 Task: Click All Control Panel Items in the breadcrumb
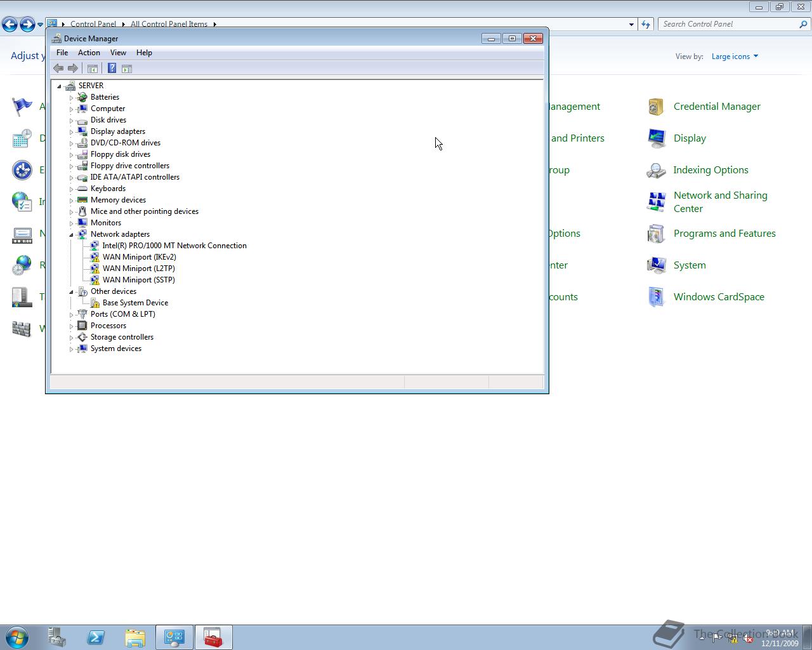169,24
